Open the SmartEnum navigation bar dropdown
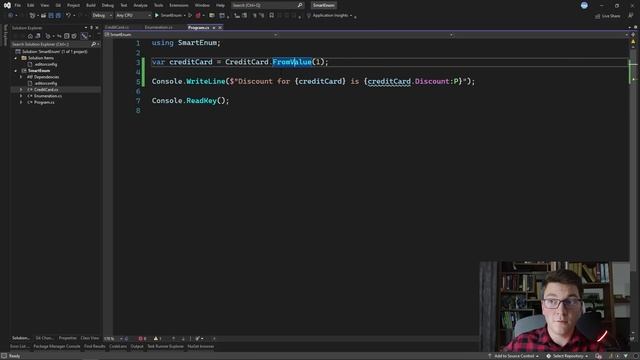Viewport: 640px width, 360px height. [191, 35]
